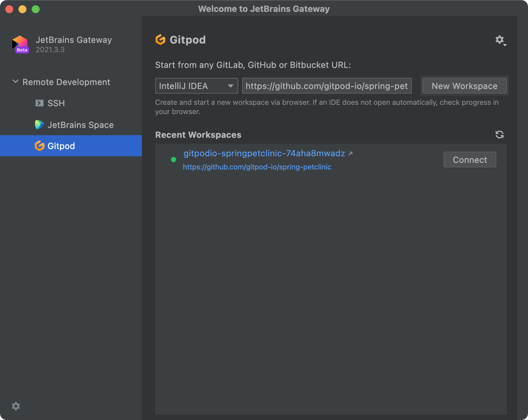Click the JetBrains Space icon

click(x=40, y=125)
